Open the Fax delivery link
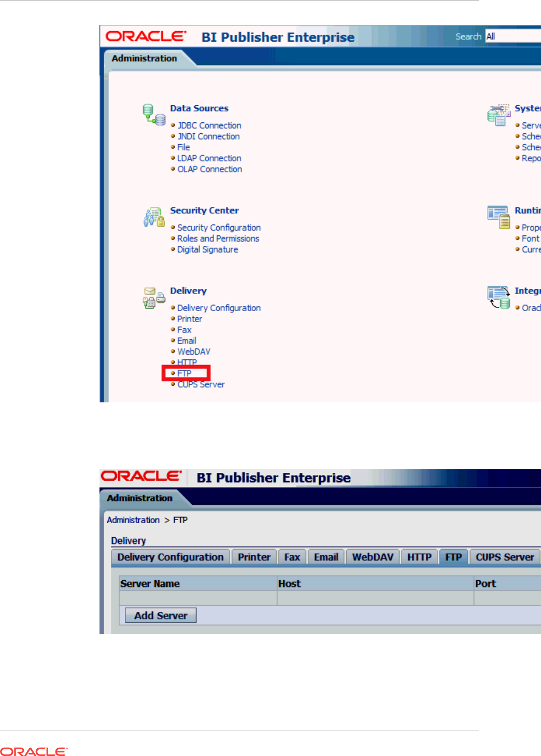Screen dimensions: 541x756 tap(184, 330)
